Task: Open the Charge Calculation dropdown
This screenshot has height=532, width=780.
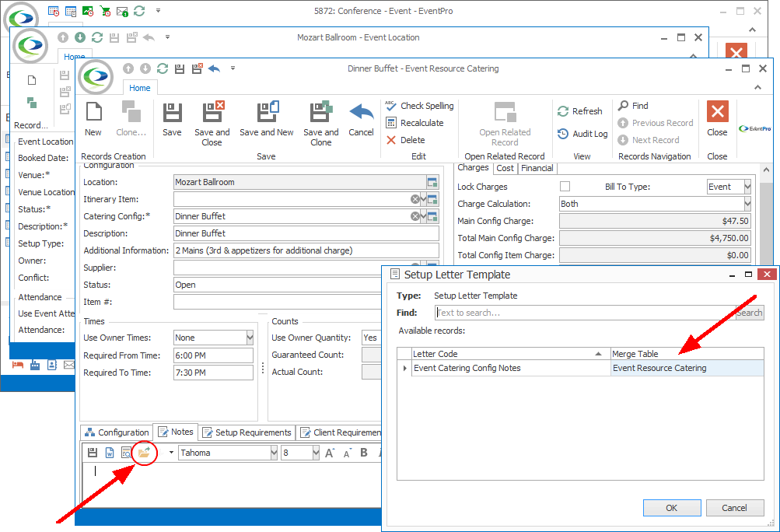Action: [747, 204]
